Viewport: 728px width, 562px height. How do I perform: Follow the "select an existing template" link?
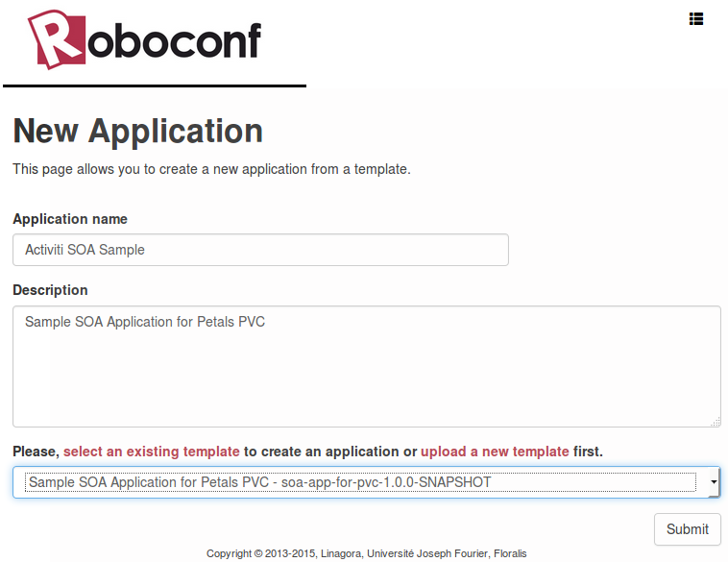(152, 452)
